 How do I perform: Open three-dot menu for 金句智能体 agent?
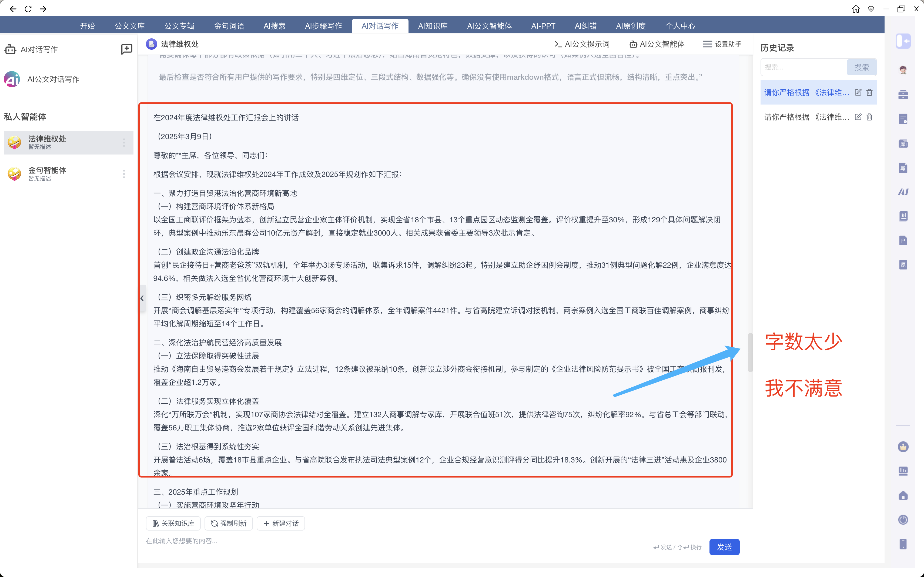click(x=124, y=174)
